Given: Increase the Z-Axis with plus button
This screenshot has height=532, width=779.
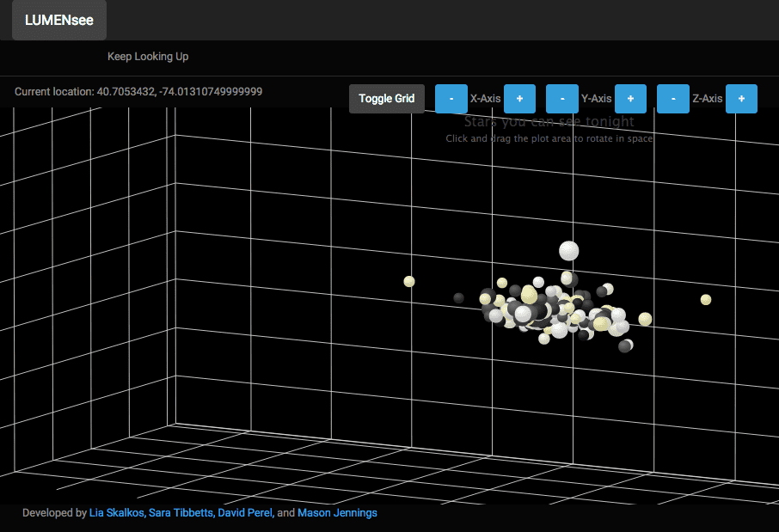Looking at the screenshot, I should coord(741,98).
